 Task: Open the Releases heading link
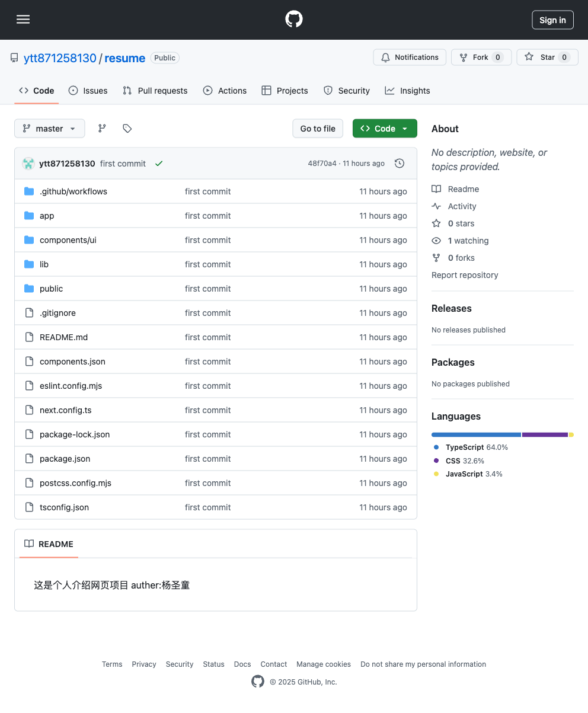pos(452,308)
